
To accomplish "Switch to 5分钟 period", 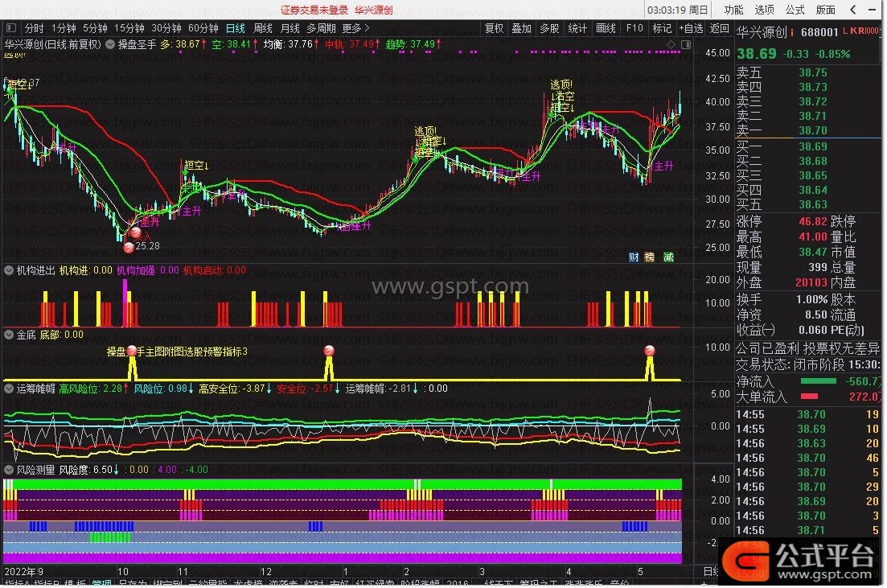I will pyautogui.click(x=95, y=27).
